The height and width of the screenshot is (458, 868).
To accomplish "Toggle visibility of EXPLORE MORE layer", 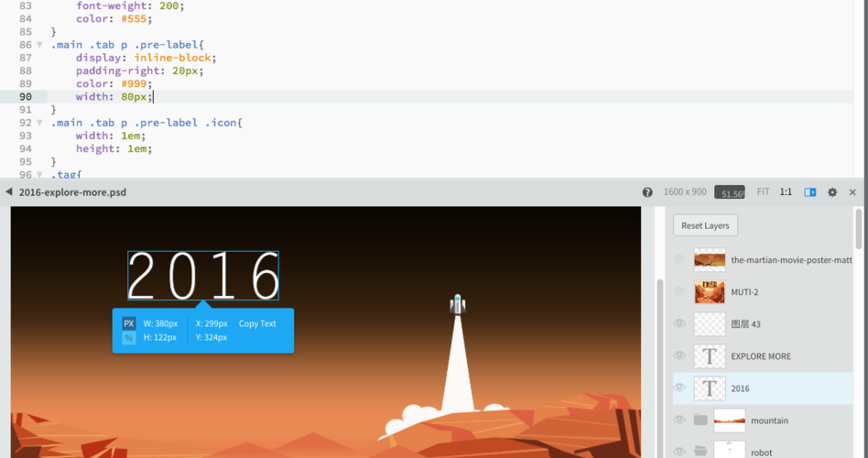I will [x=679, y=356].
